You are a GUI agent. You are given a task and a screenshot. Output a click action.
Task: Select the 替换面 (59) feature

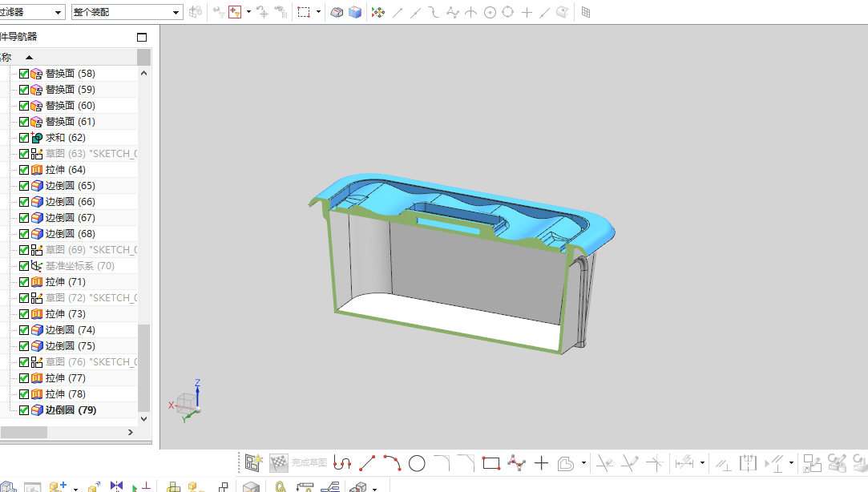pos(70,90)
